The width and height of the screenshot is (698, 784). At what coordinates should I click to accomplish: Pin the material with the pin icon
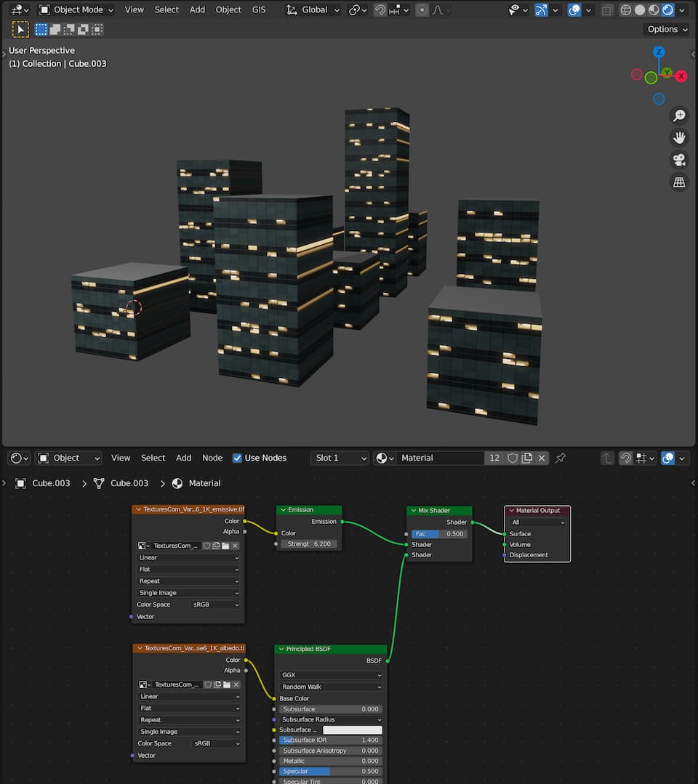pos(560,458)
